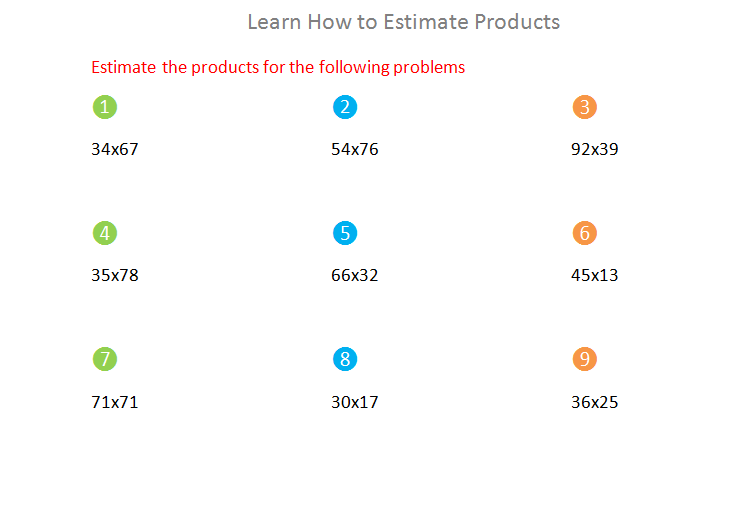Select the problem 92x39
Viewport: 729px width, 526px height.
(595, 149)
